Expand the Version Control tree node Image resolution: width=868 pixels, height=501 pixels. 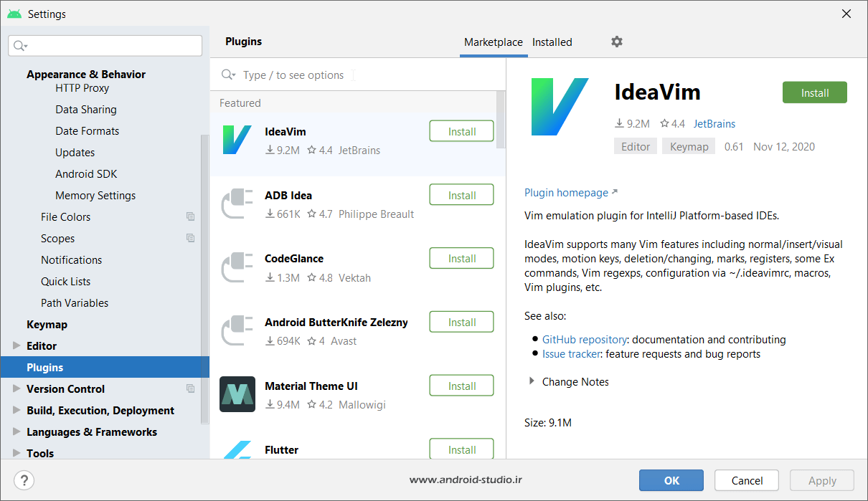coord(16,388)
